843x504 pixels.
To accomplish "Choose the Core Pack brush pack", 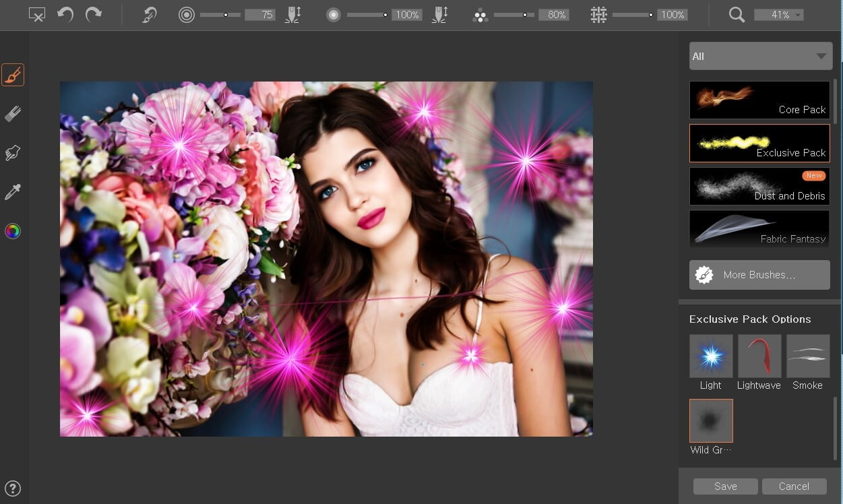I will click(x=759, y=100).
